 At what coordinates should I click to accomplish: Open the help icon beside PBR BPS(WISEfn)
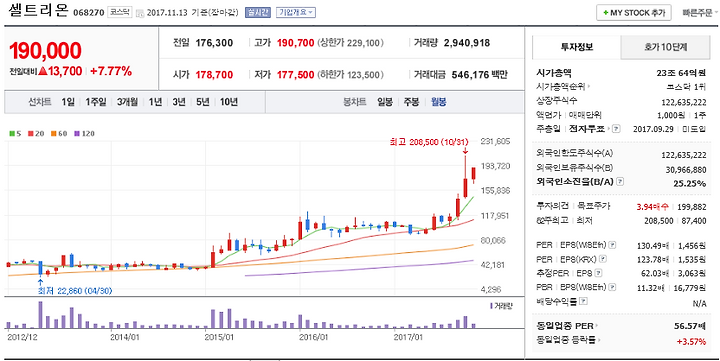(612, 287)
